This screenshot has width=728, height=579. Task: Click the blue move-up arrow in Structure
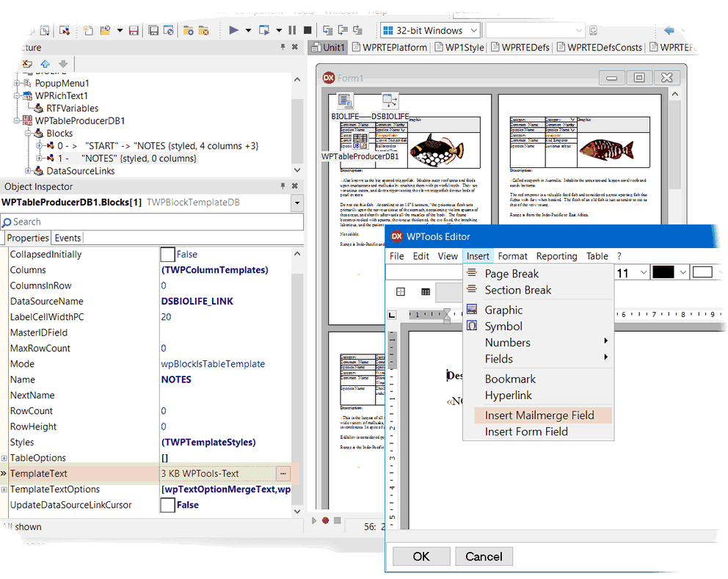click(x=45, y=64)
